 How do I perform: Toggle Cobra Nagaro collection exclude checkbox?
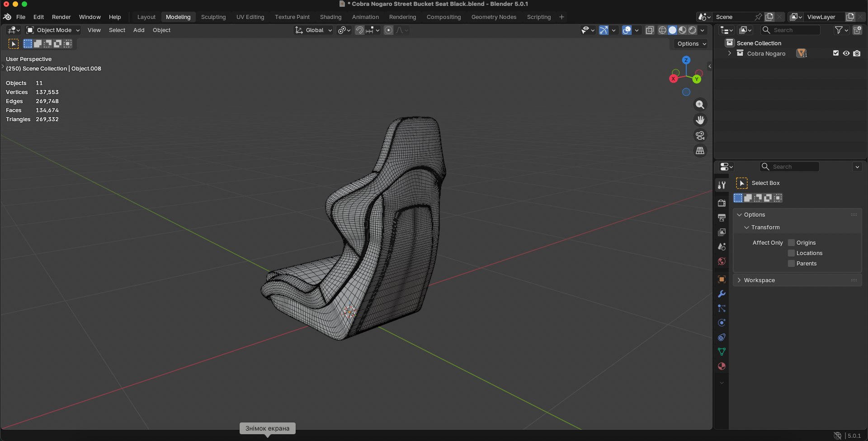(835, 53)
